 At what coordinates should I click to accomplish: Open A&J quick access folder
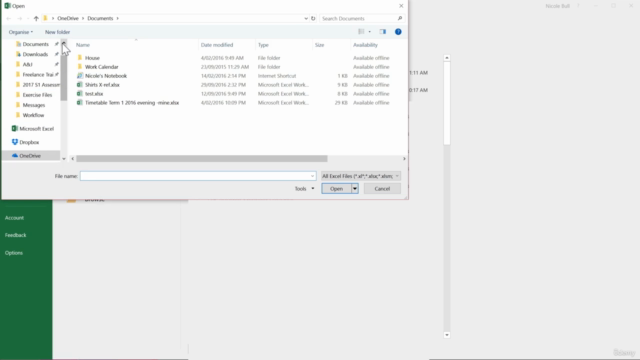[x=27, y=64]
